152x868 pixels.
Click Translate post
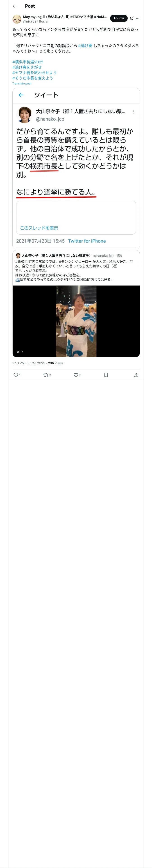click(x=22, y=84)
